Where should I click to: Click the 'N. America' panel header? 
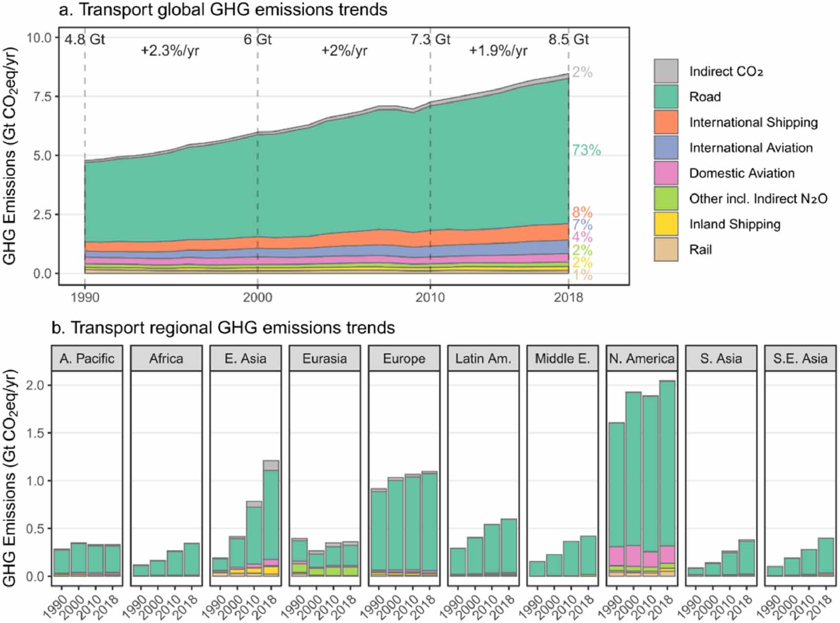tap(642, 359)
